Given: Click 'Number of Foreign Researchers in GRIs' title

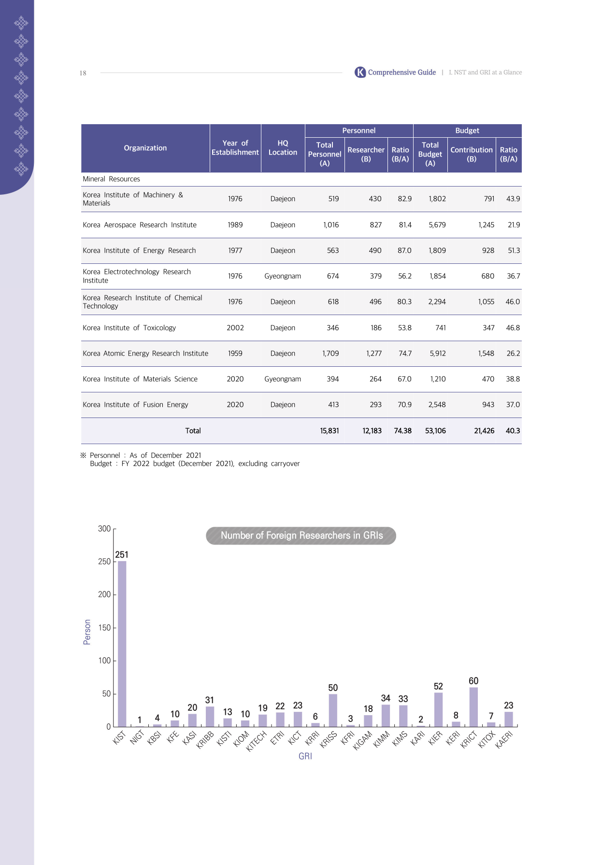Looking at the screenshot, I should point(301,535).
